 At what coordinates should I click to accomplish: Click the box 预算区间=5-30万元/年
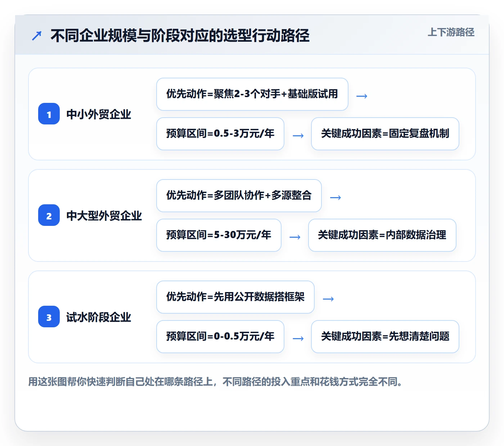219,235
